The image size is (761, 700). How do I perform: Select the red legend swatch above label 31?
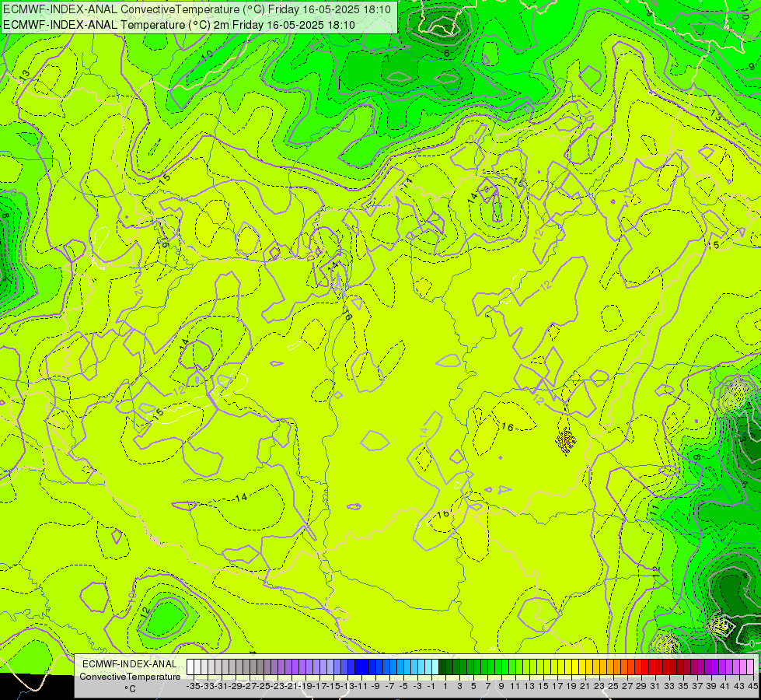click(x=652, y=667)
